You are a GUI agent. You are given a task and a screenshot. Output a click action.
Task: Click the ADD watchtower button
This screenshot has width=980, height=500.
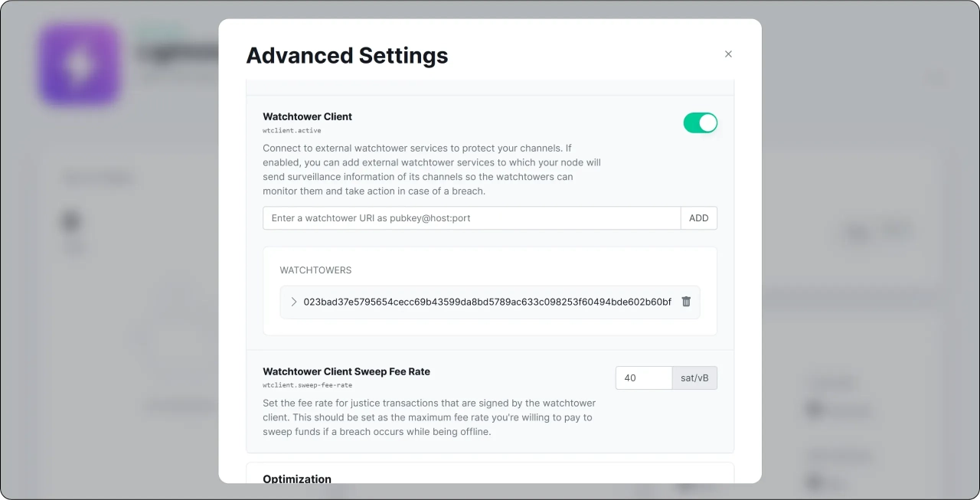[x=698, y=218]
